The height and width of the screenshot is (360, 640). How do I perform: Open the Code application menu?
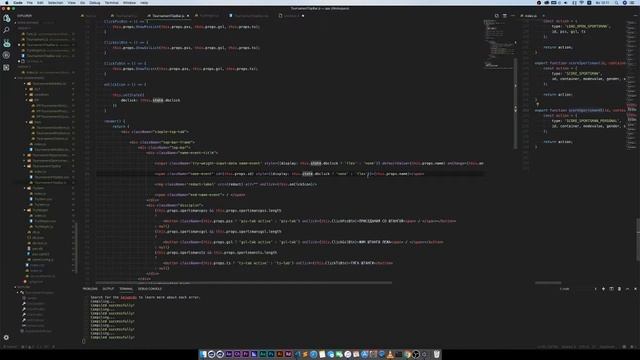pyautogui.click(x=18, y=2)
